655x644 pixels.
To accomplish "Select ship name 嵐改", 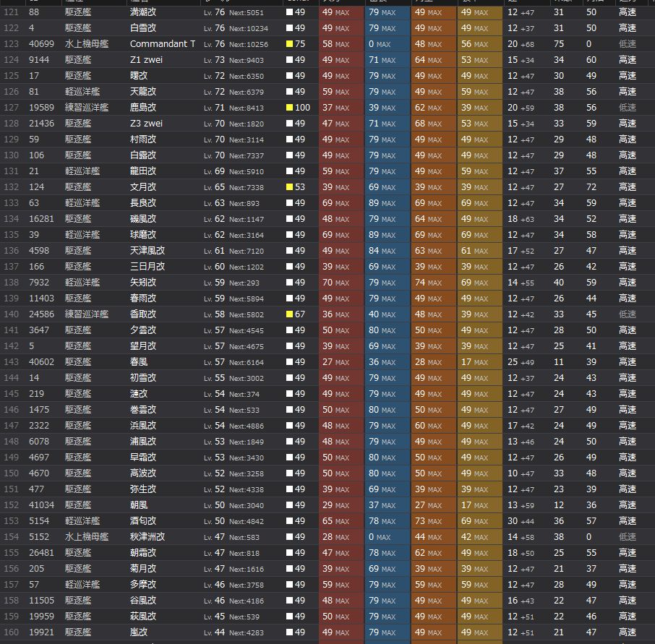I will [x=139, y=632].
